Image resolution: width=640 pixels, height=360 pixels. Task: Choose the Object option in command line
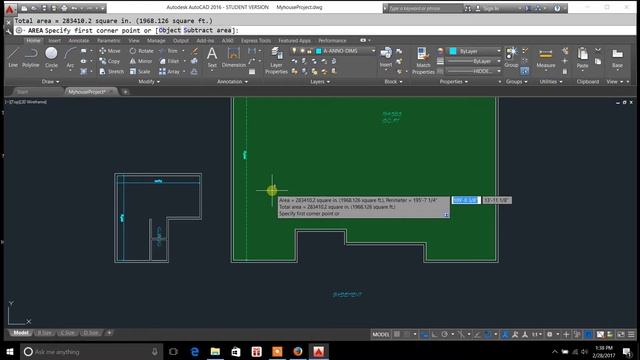pos(169,30)
